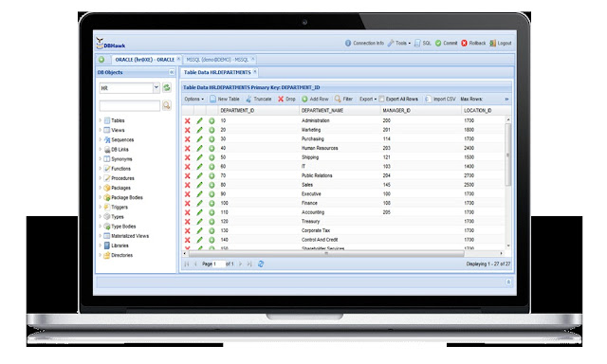Focus the object search field

pyautogui.click(x=130, y=105)
